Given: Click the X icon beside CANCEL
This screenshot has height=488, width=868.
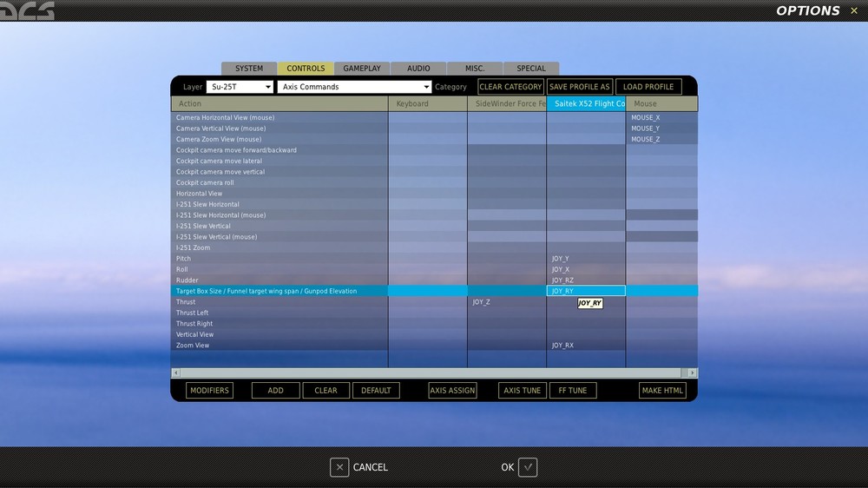Looking at the screenshot, I should pyautogui.click(x=339, y=467).
